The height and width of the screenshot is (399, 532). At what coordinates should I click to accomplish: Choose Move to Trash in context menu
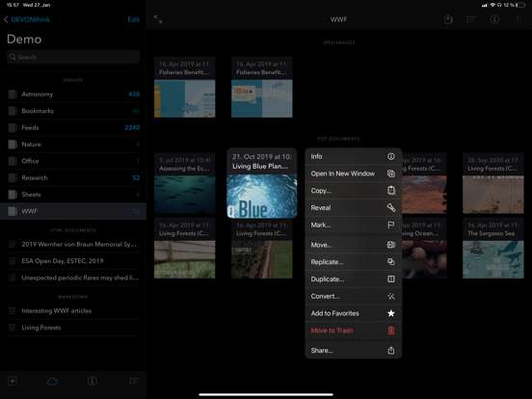coord(353,331)
